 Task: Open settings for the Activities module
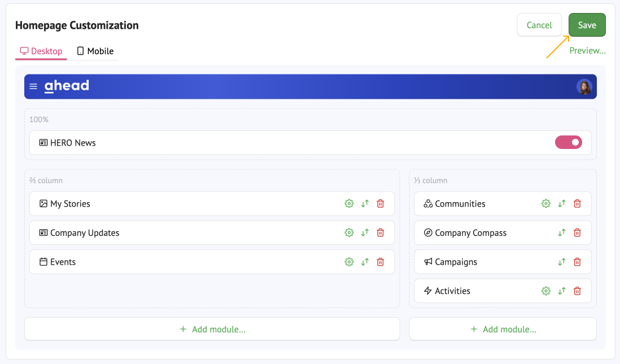coord(546,291)
